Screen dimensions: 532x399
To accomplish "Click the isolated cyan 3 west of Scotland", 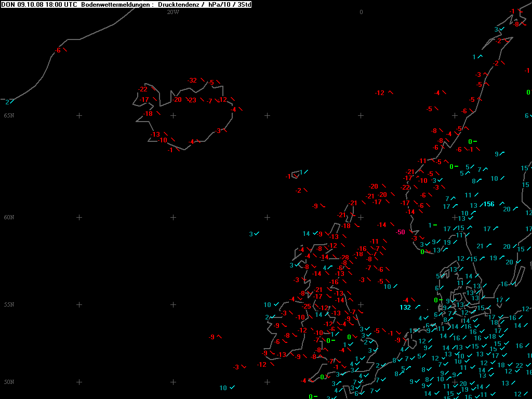I will [251, 234].
